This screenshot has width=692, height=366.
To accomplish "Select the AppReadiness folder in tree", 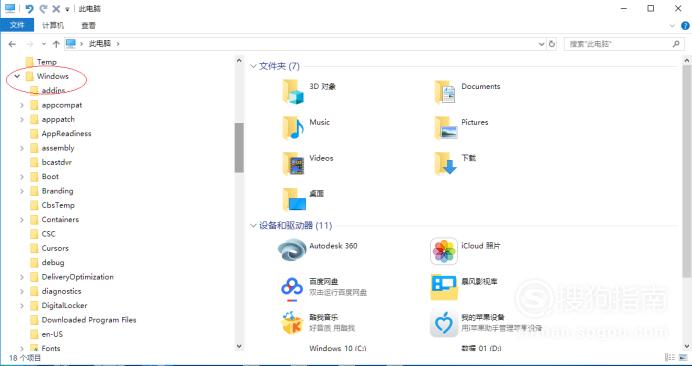I will (61, 133).
